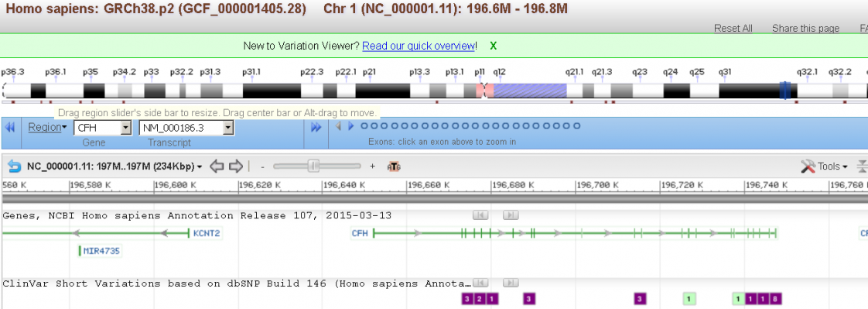
Task: Open the 'Read our quick overview' link
Action: [x=419, y=46]
